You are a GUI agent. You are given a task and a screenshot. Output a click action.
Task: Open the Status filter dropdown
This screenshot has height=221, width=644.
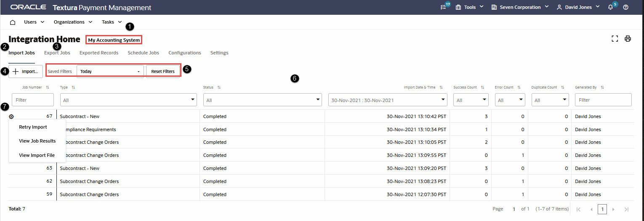(263, 100)
